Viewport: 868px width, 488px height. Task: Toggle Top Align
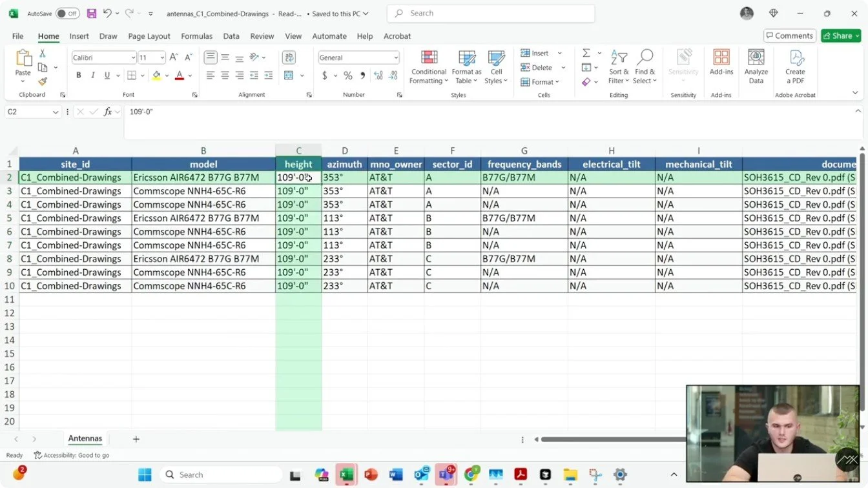(211, 57)
